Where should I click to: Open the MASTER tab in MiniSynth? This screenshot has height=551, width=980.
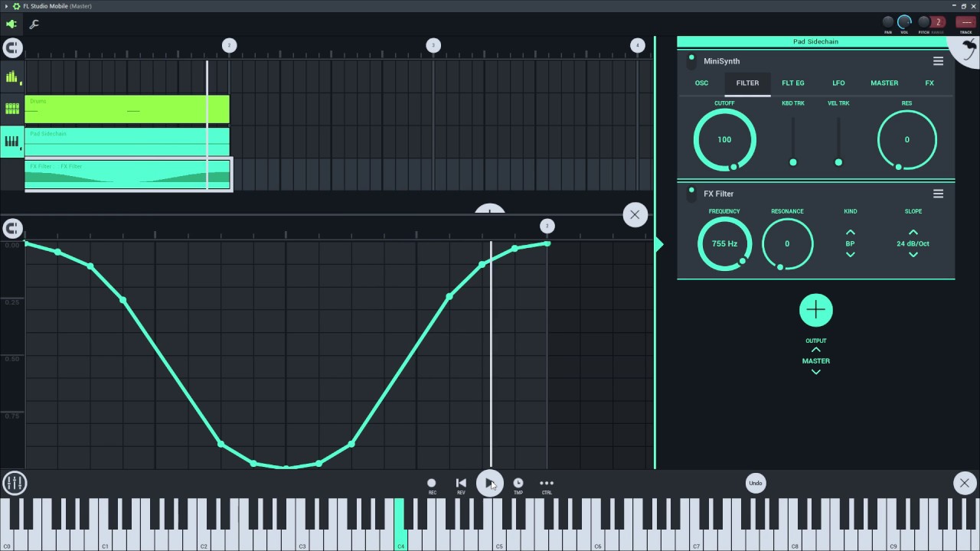(x=884, y=83)
